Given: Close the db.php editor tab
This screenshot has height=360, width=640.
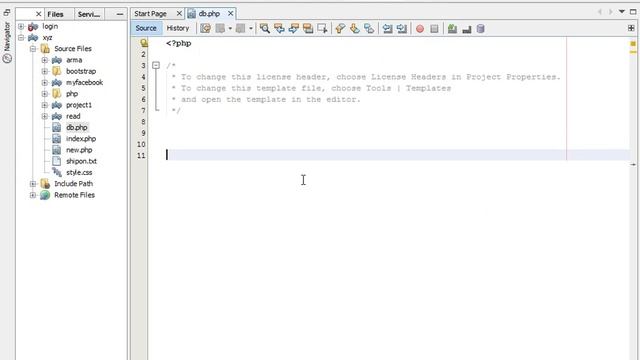Looking at the screenshot, I should 231,13.
